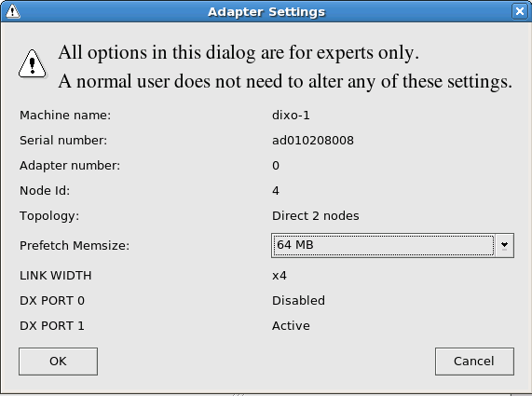Click the title bar warning icon
The height and width of the screenshot is (396, 532).
(x=12, y=11)
